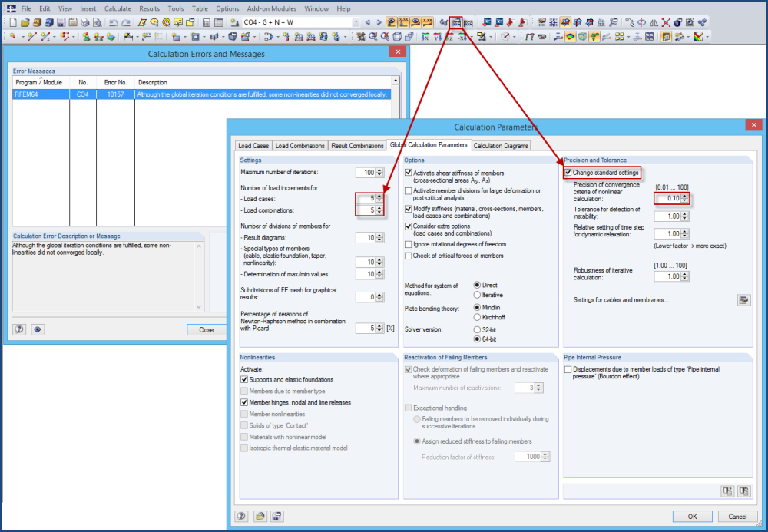Screen dimensions: 768x532
Task: Enable member divisions for large deformation
Action: pyautogui.click(x=408, y=191)
